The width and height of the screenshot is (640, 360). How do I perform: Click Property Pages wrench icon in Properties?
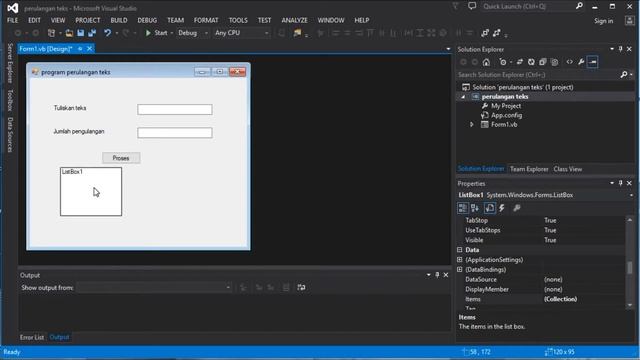517,208
